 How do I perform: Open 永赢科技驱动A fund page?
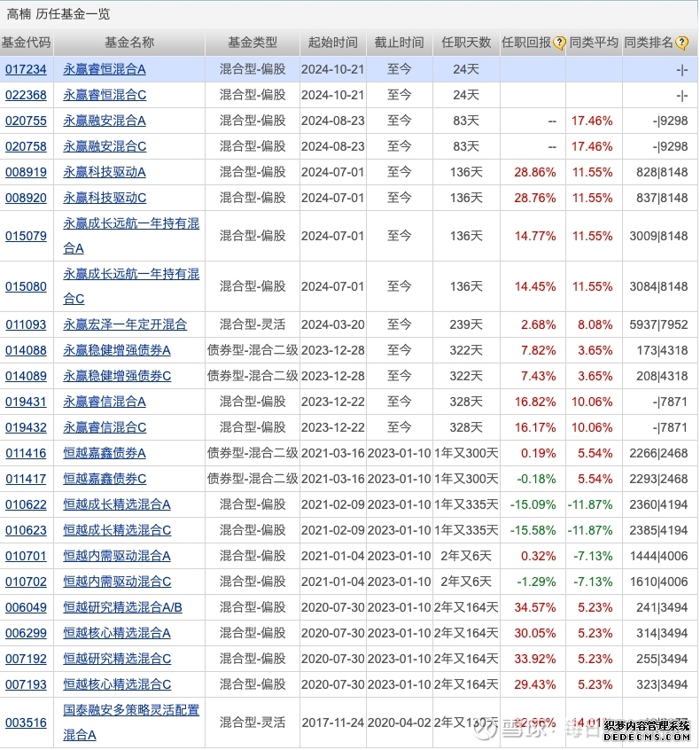point(105,173)
